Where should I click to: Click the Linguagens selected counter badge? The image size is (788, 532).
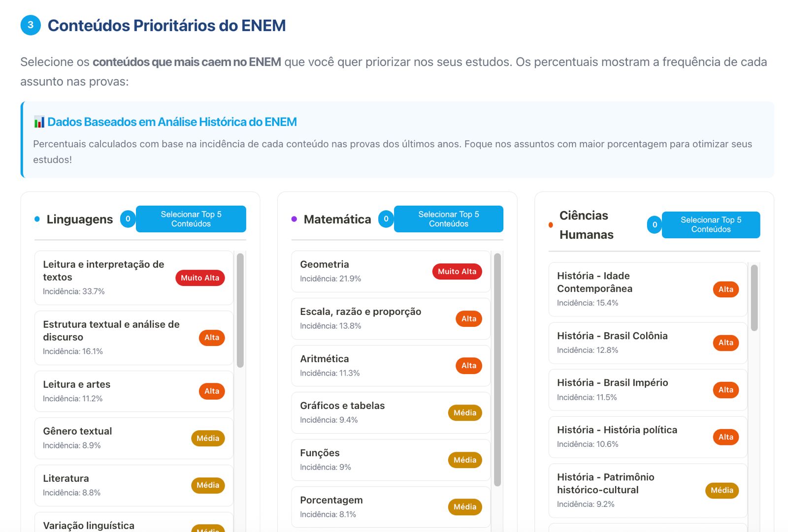pos(128,219)
